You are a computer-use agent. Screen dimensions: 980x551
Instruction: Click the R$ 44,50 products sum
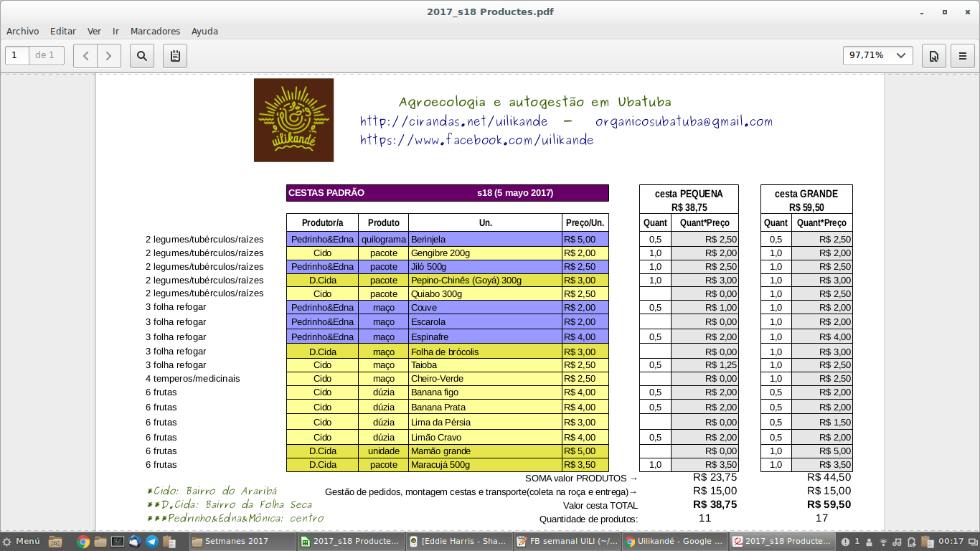point(829,477)
